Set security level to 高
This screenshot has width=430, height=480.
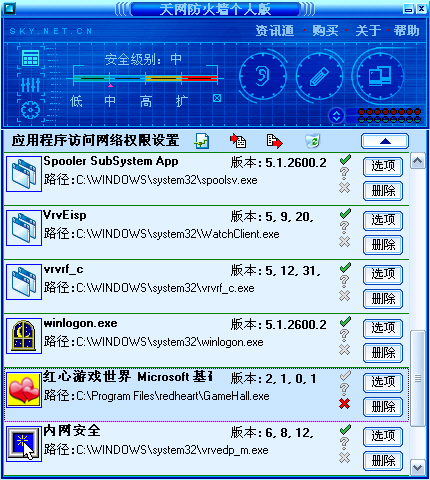(146, 101)
